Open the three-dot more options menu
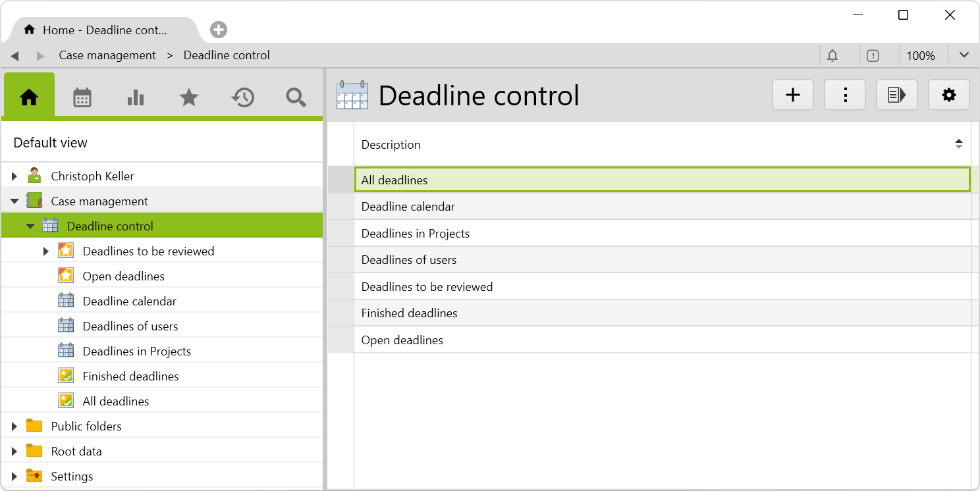 click(845, 95)
